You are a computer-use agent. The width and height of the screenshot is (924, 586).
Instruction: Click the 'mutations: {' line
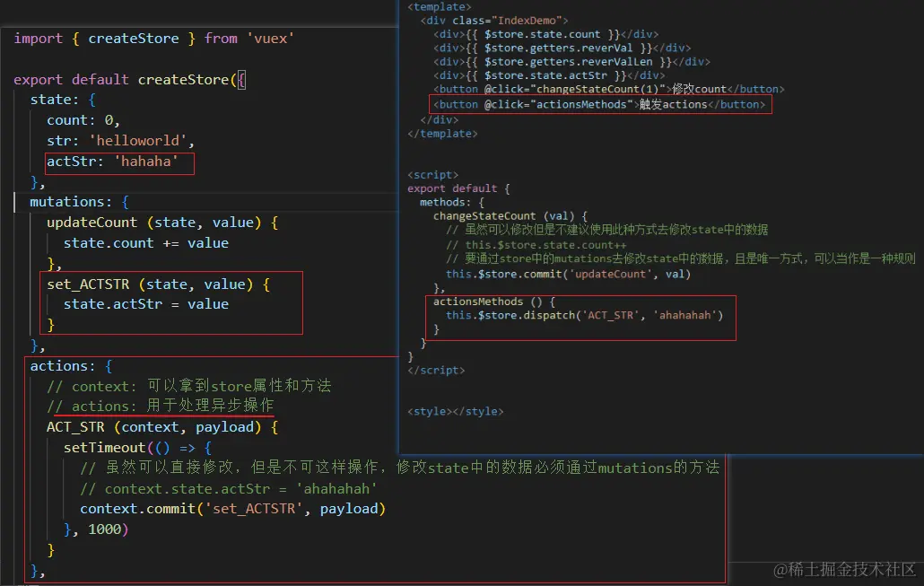[x=79, y=202]
